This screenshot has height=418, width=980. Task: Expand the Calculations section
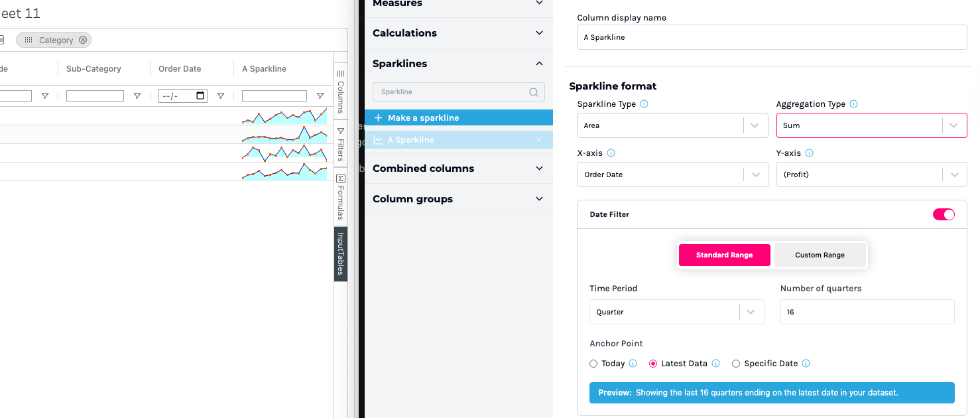click(458, 33)
